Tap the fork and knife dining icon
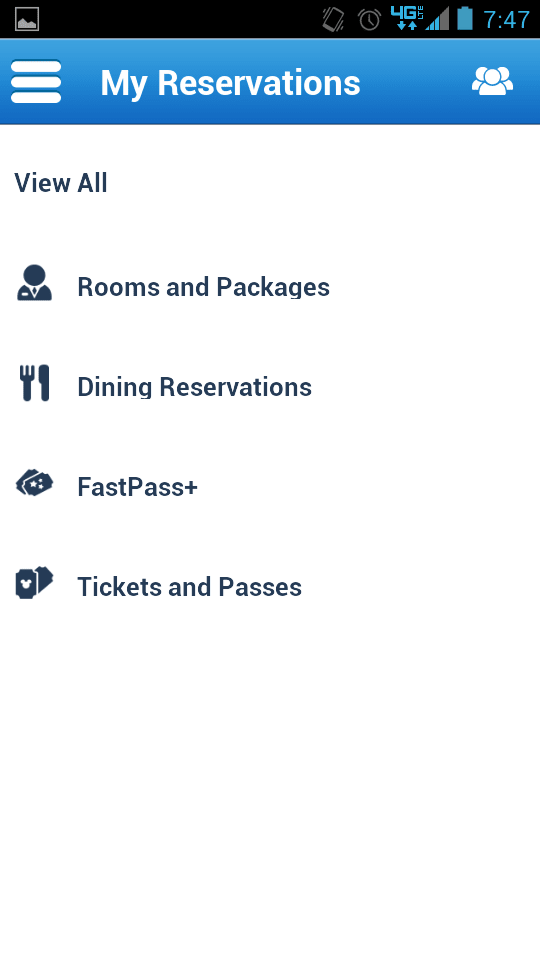This screenshot has height=960, width=540. pos(34,383)
